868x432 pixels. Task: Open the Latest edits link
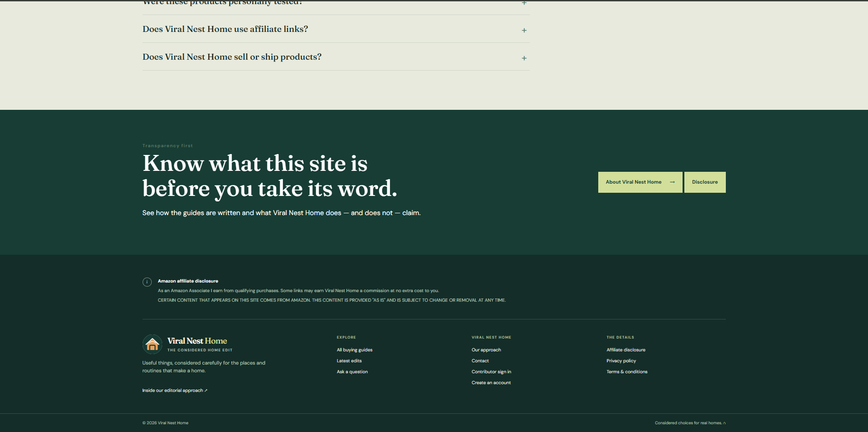click(349, 361)
